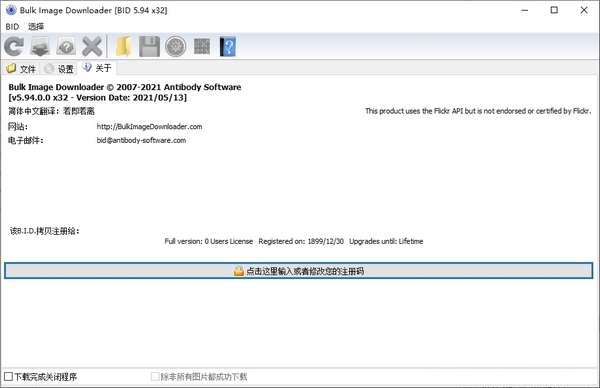Click the app logo in title bar
This screenshot has height=388, width=600.
pos(11,10)
